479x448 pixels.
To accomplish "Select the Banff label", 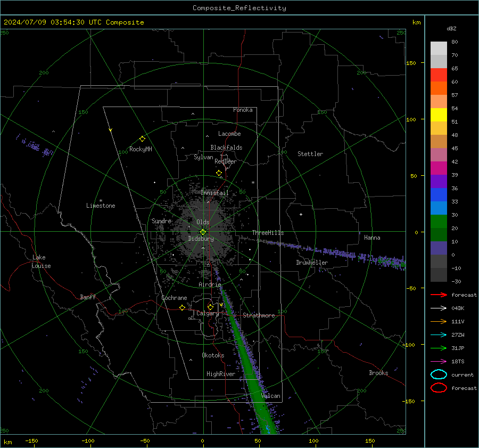I will click(88, 297).
